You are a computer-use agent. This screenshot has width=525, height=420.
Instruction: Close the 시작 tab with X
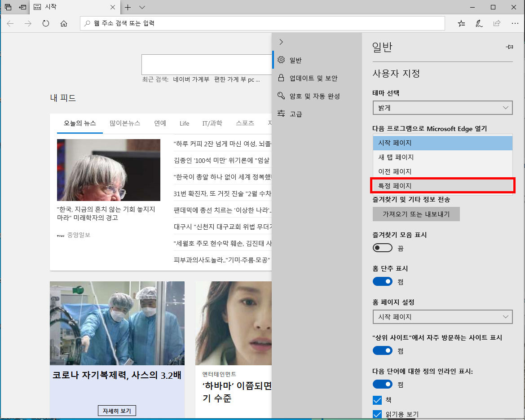pos(113,7)
